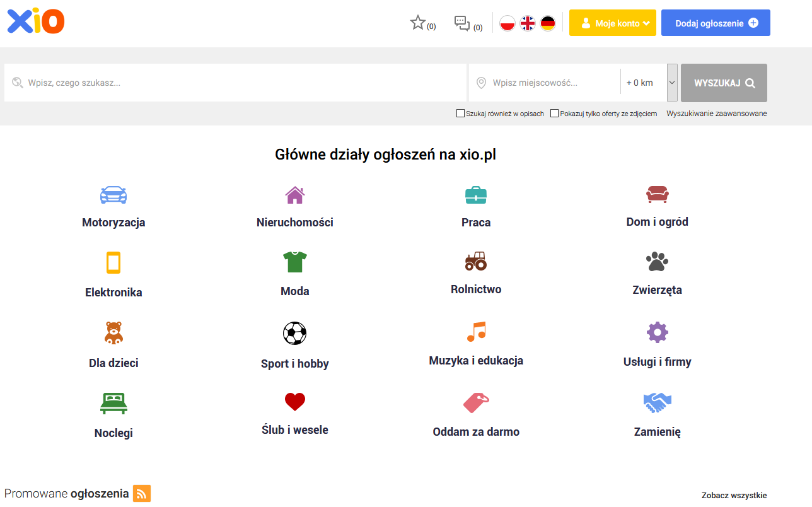
Task: Click the Zwierzęta paw icon
Action: (657, 261)
